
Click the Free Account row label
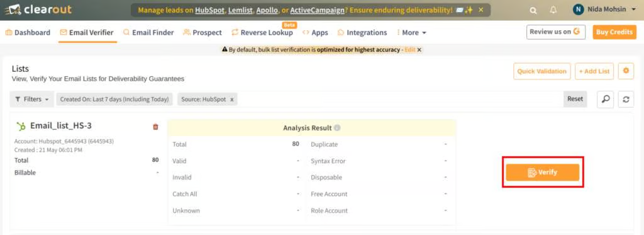point(329,194)
